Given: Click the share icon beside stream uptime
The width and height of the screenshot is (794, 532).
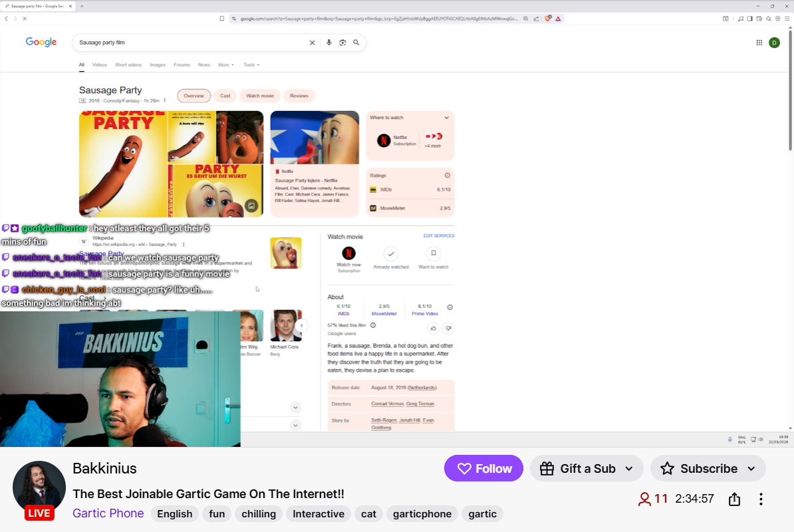Looking at the screenshot, I should point(734,499).
